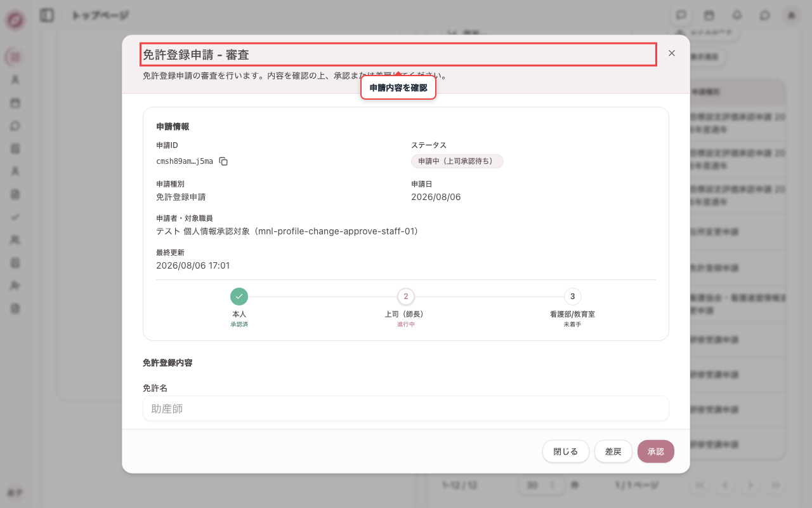This screenshot has height=508, width=812.
Task: Select the completed 本人 step checkmark circle
Action: 239,297
